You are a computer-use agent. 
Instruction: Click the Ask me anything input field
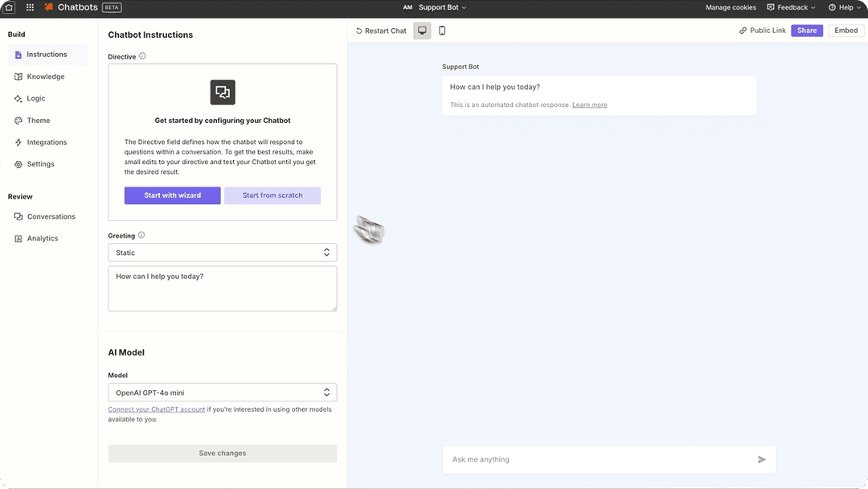click(599, 460)
